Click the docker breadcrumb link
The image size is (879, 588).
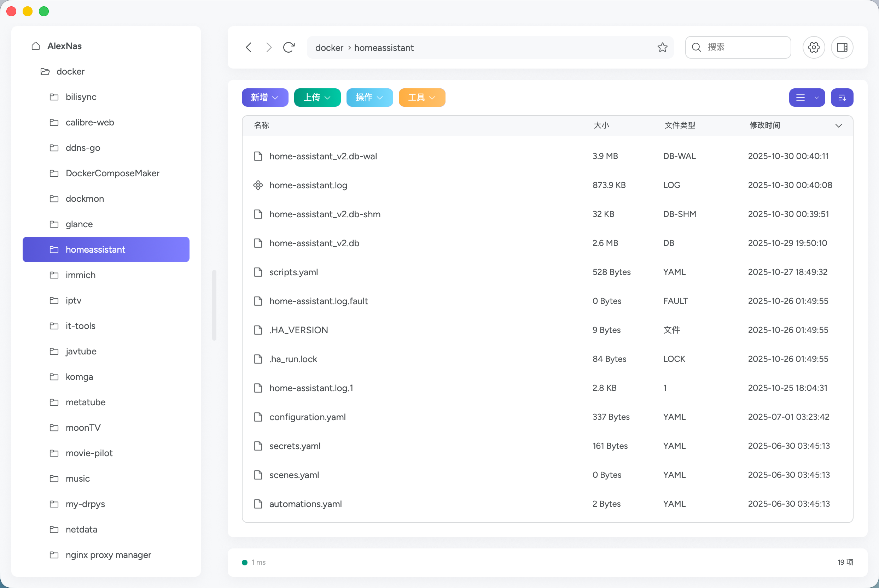click(329, 48)
